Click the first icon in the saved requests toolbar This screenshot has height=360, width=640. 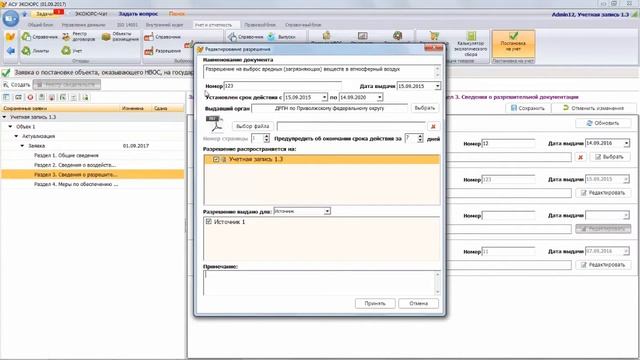[7, 97]
